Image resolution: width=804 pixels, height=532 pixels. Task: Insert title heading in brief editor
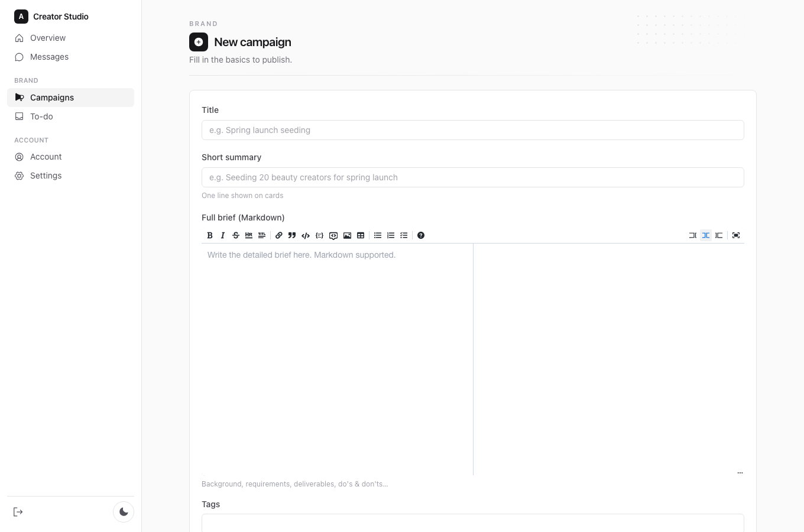click(x=262, y=235)
